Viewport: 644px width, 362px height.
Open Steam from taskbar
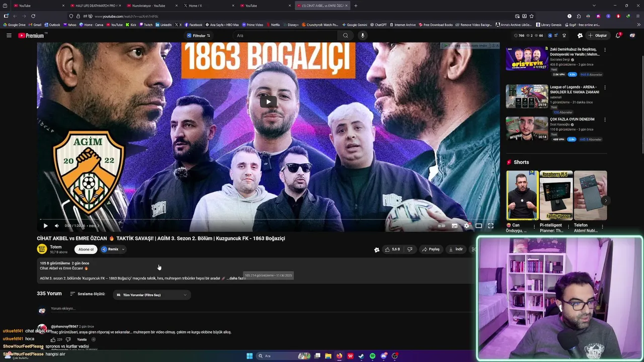click(361, 356)
